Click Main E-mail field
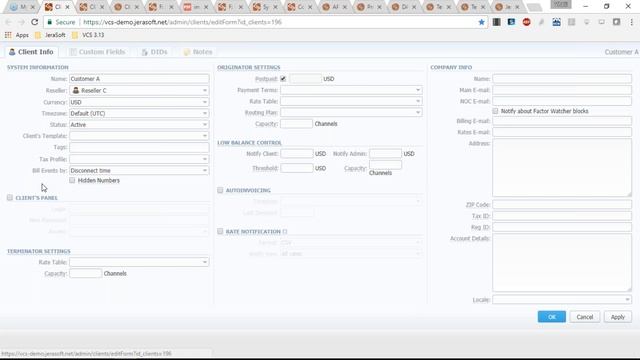This screenshot has width=640, height=360. (562, 90)
